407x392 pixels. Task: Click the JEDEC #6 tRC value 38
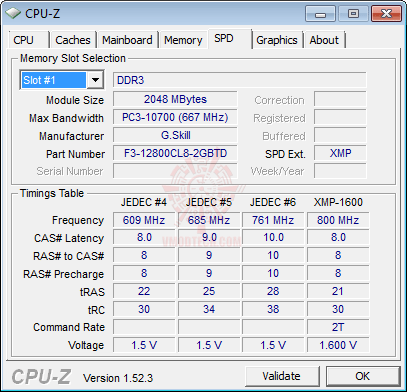point(273,309)
